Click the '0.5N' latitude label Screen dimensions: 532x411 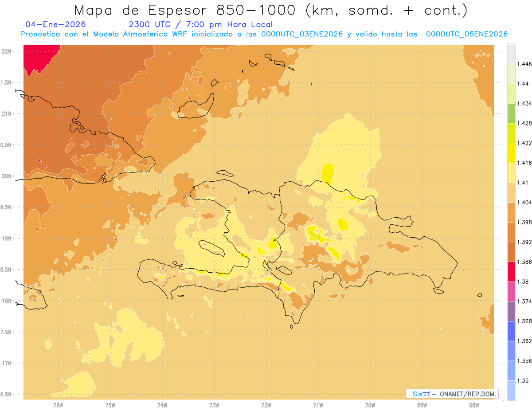click(x=7, y=145)
